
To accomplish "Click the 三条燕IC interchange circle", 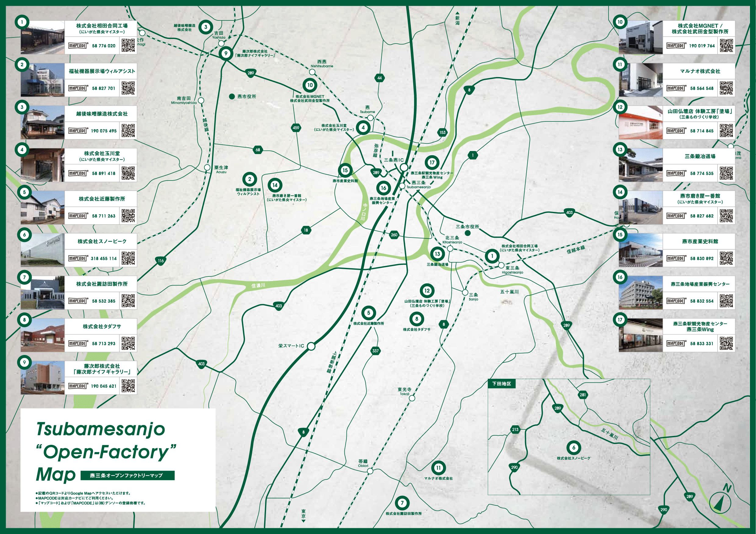I will coord(404,167).
